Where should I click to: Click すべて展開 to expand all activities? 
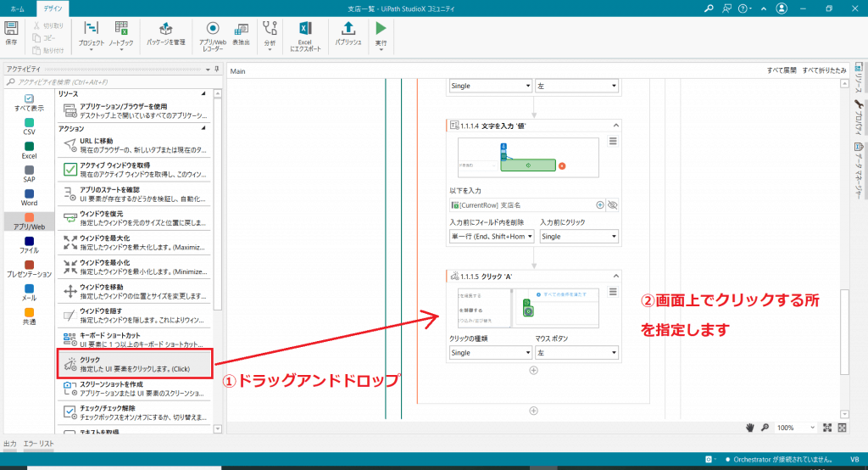[782, 71]
